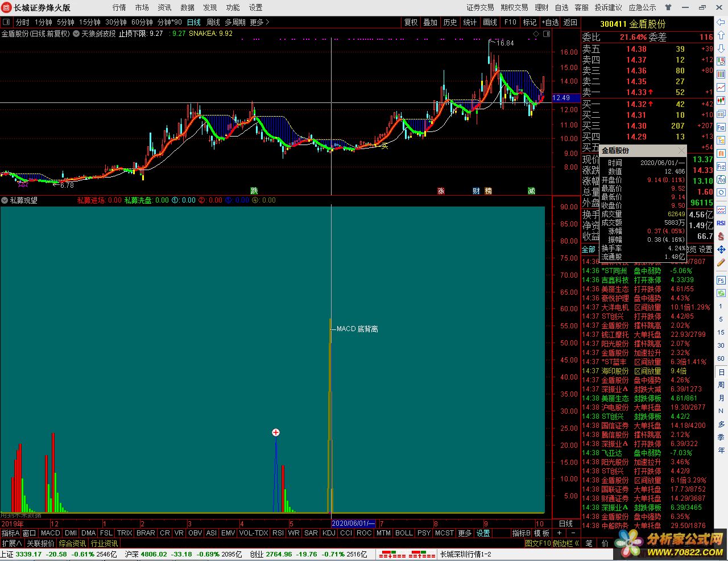The image size is (728, 561).
Task: Open the 行情 menu
Action: (x=119, y=7)
